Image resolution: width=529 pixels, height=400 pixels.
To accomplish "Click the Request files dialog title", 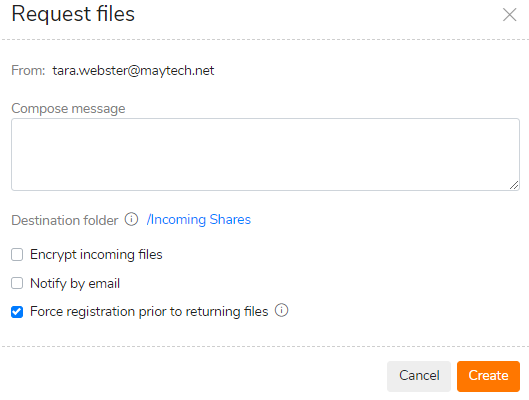I will (73, 15).
